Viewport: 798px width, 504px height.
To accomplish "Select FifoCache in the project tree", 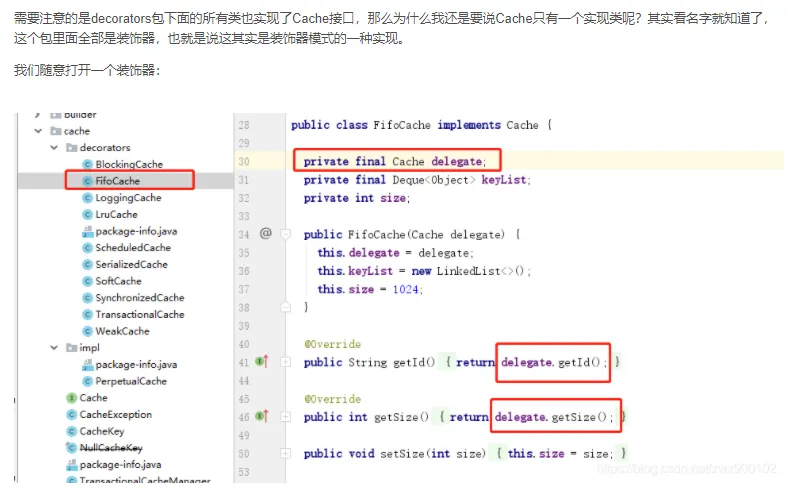I will [x=118, y=181].
